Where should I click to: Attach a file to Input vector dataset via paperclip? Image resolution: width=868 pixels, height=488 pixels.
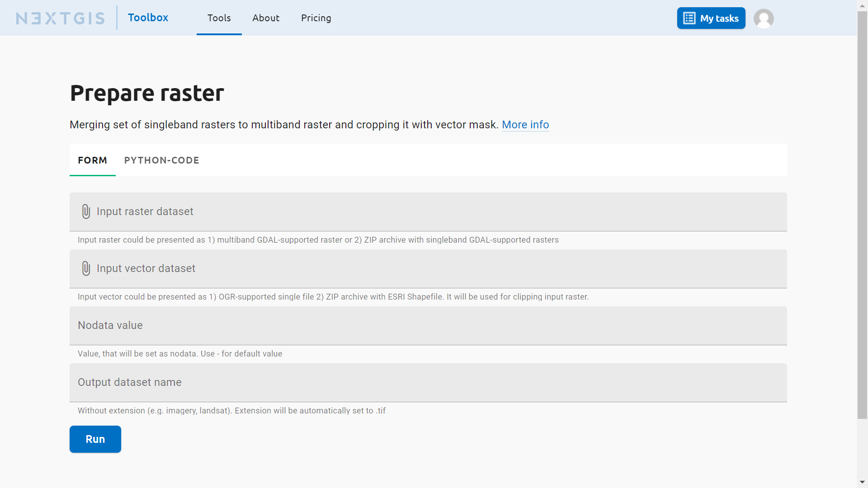pyautogui.click(x=86, y=268)
